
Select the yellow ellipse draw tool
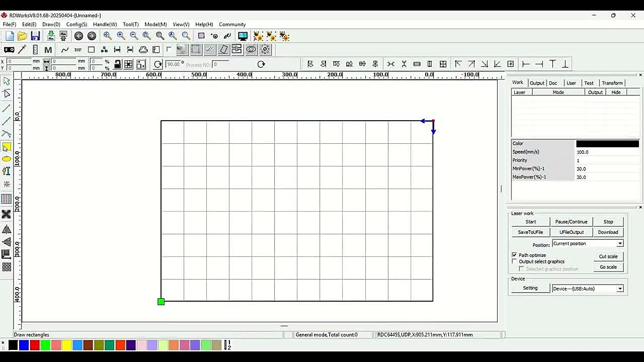[x=7, y=159]
